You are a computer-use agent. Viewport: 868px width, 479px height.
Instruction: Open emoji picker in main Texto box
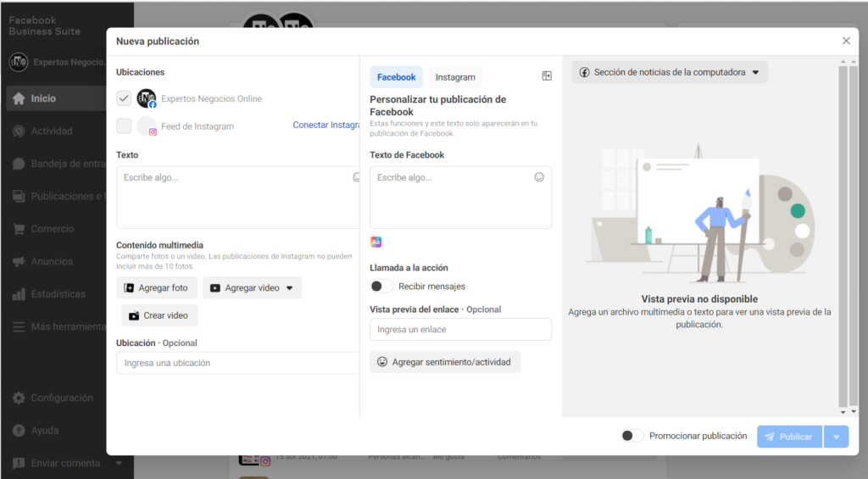(357, 177)
